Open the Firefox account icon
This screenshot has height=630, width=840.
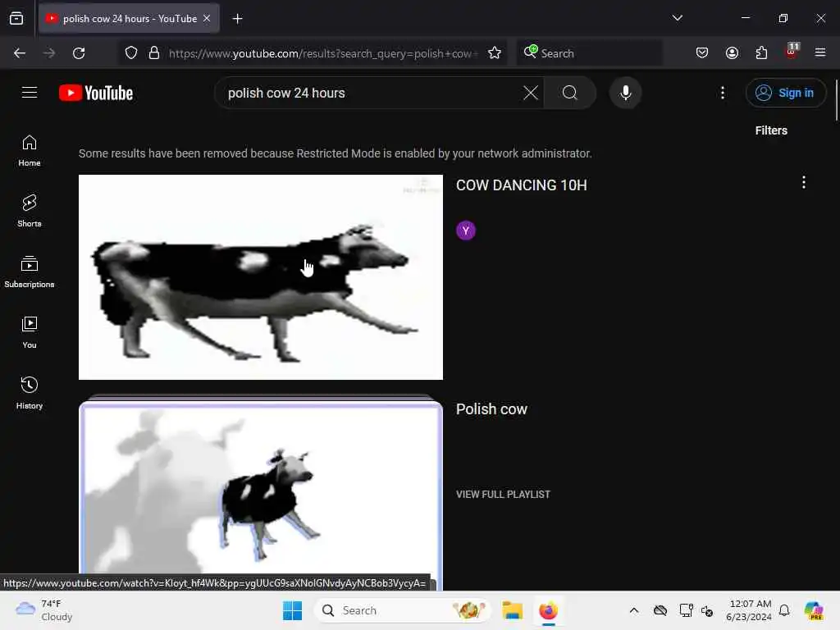point(732,53)
